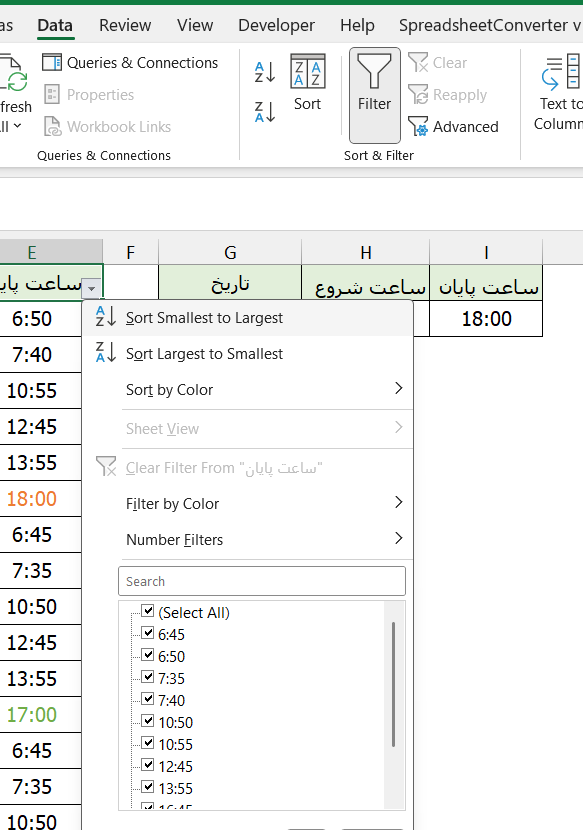Switch to the View tab
This screenshot has height=830, width=583.
click(x=195, y=25)
